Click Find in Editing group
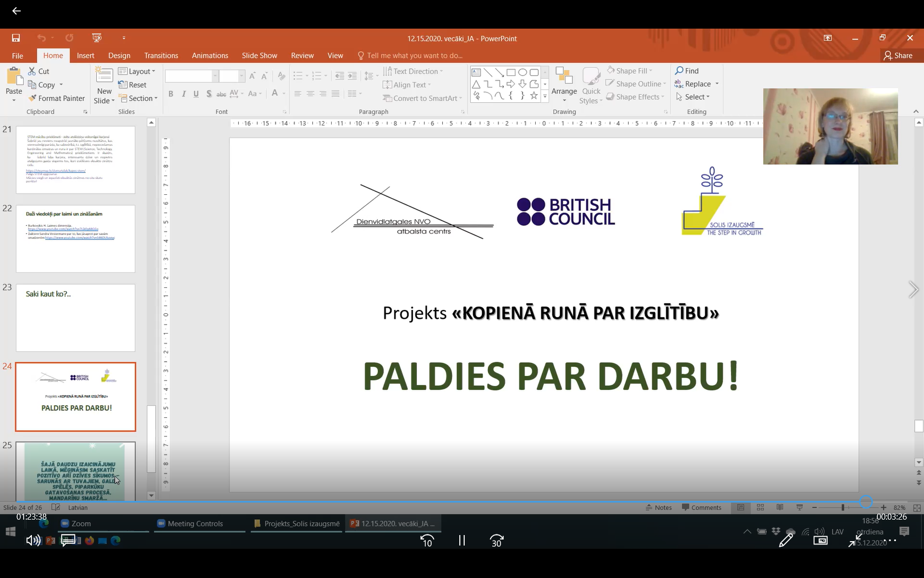 [x=687, y=70]
